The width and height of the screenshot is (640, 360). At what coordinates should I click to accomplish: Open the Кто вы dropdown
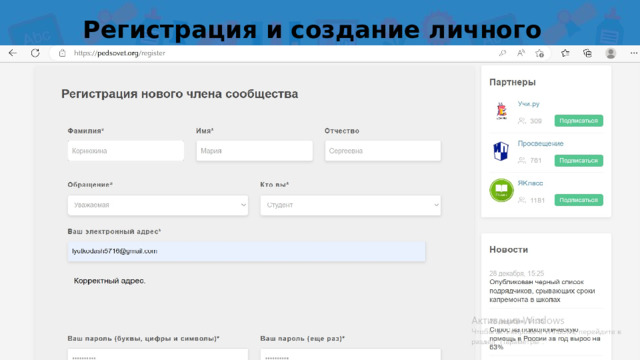(351, 205)
